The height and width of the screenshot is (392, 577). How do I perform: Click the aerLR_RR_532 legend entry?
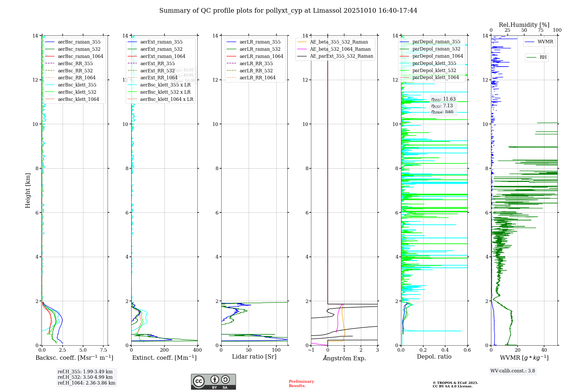pos(256,71)
